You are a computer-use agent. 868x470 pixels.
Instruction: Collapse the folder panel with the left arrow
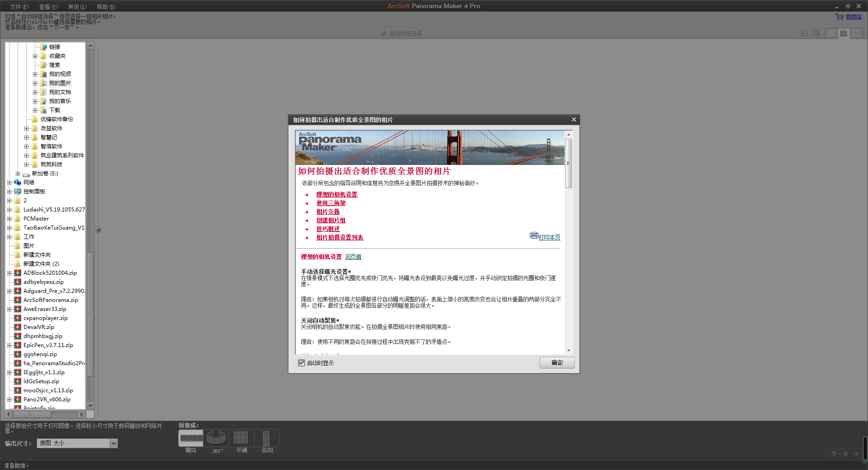(98, 230)
